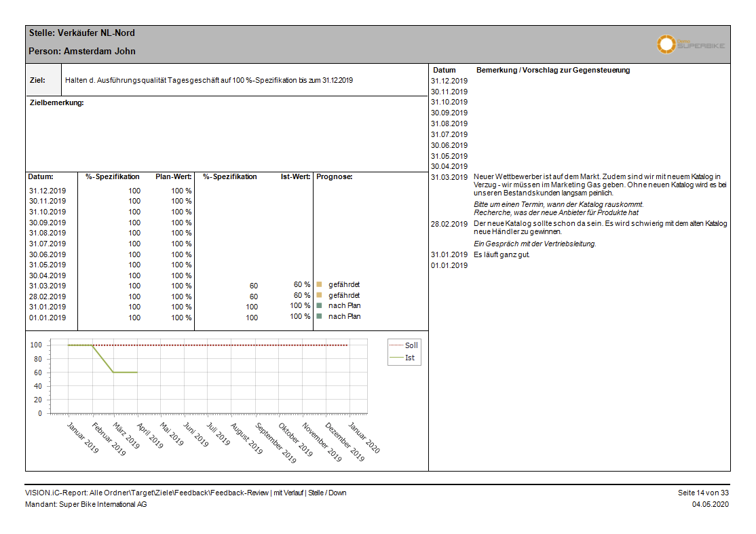The height and width of the screenshot is (534, 756).
Task: Click the orange Prognose square in 31.03.2019 row
Action: 319,284
